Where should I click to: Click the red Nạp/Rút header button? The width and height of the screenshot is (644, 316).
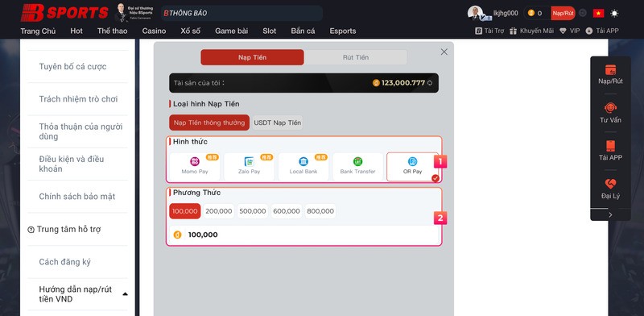pos(563,13)
